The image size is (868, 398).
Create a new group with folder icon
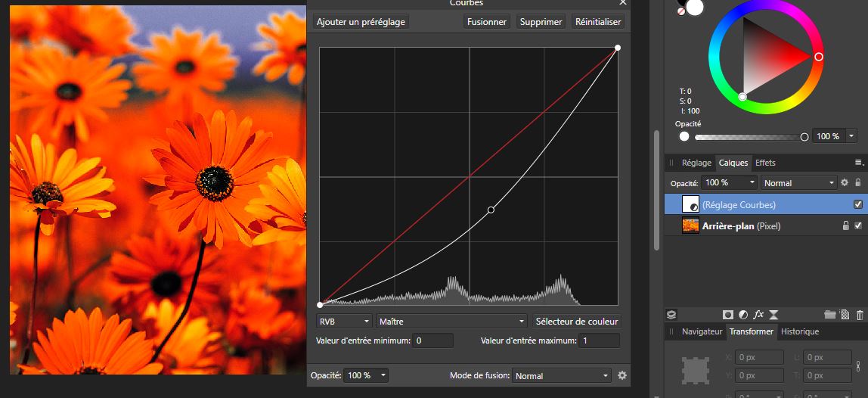tap(829, 314)
